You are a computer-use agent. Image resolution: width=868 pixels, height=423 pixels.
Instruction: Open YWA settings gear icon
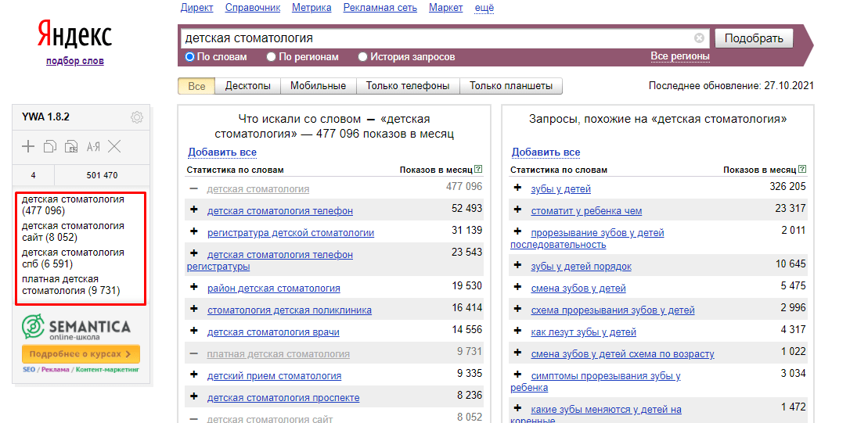click(x=137, y=117)
